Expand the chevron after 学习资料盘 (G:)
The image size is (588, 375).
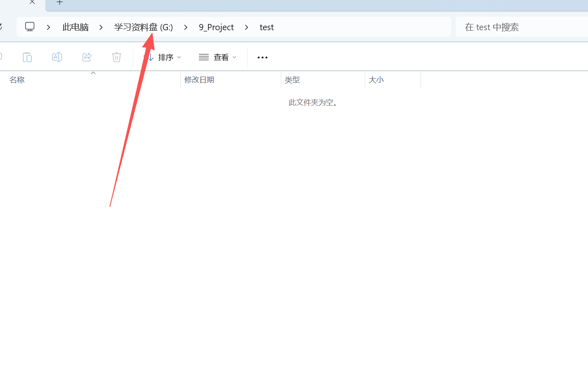186,27
